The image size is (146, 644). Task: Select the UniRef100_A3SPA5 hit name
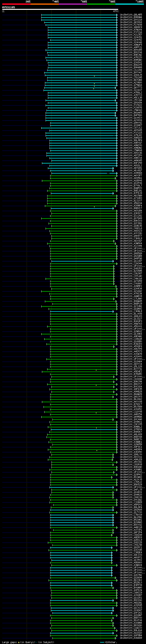[x=131, y=605]
